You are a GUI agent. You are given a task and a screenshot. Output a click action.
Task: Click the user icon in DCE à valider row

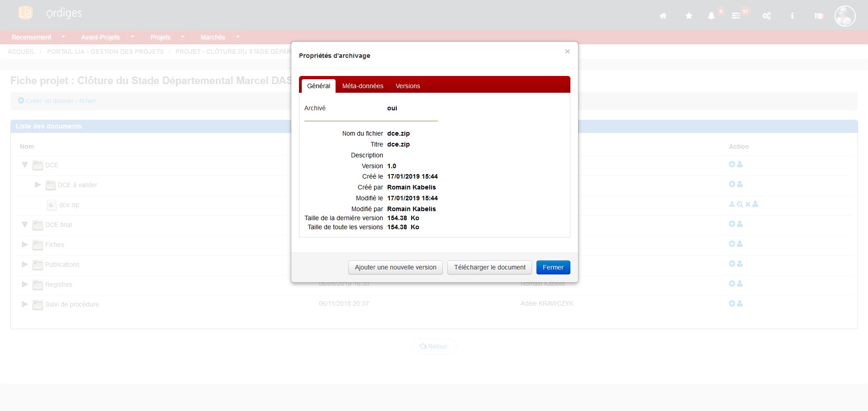(740, 184)
